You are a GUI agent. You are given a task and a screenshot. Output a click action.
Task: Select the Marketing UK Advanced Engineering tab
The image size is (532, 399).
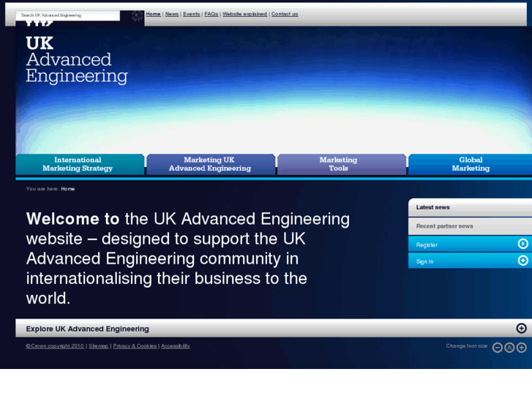click(x=211, y=164)
